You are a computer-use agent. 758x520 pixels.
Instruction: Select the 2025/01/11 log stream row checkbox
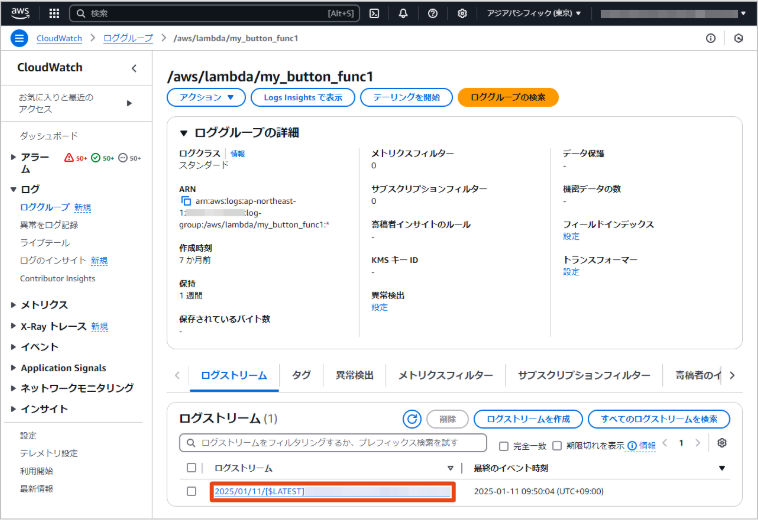(x=191, y=491)
